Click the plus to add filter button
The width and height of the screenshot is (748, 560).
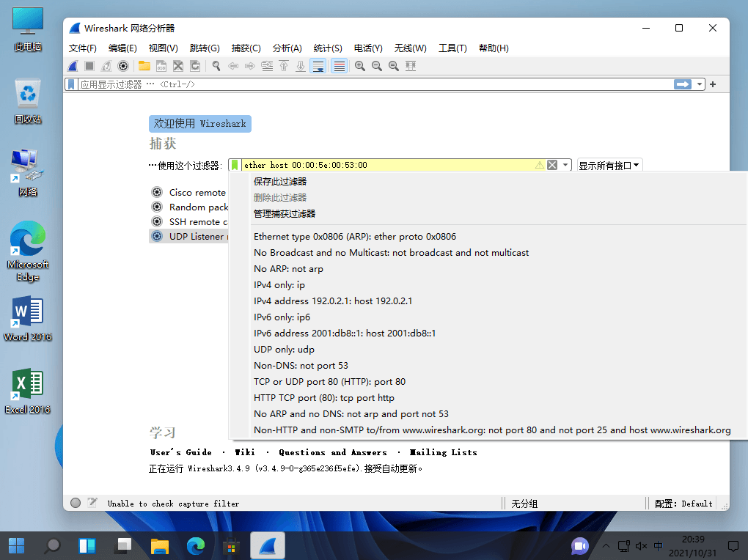coord(713,84)
